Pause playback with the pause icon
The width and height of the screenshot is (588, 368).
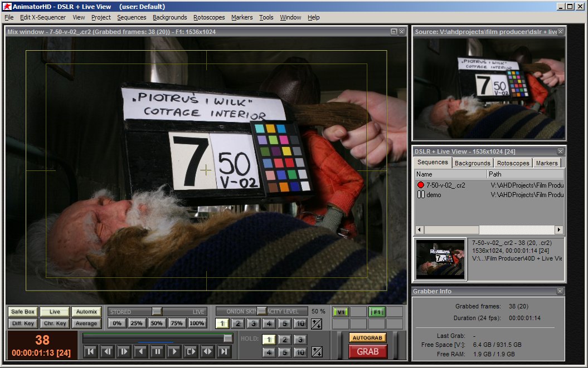[157, 351]
